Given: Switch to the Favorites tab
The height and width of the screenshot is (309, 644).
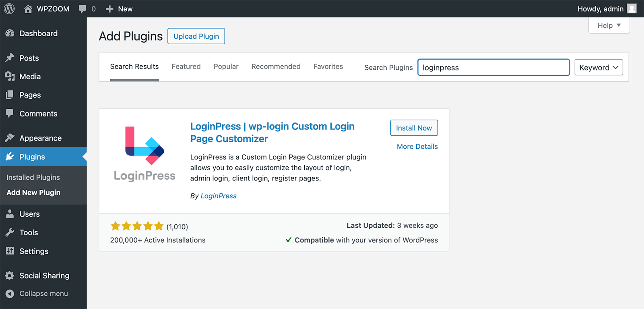Looking at the screenshot, I should (x=328, y=67).
